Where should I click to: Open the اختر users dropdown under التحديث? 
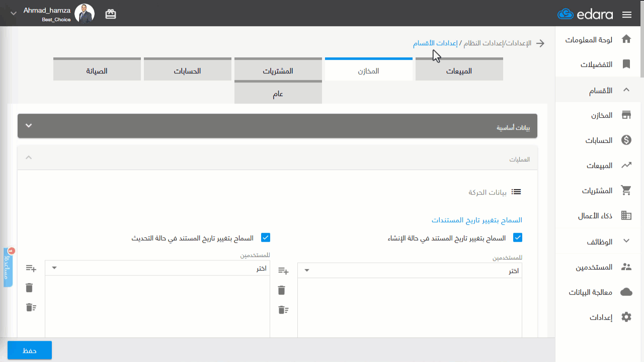(157, 268)
